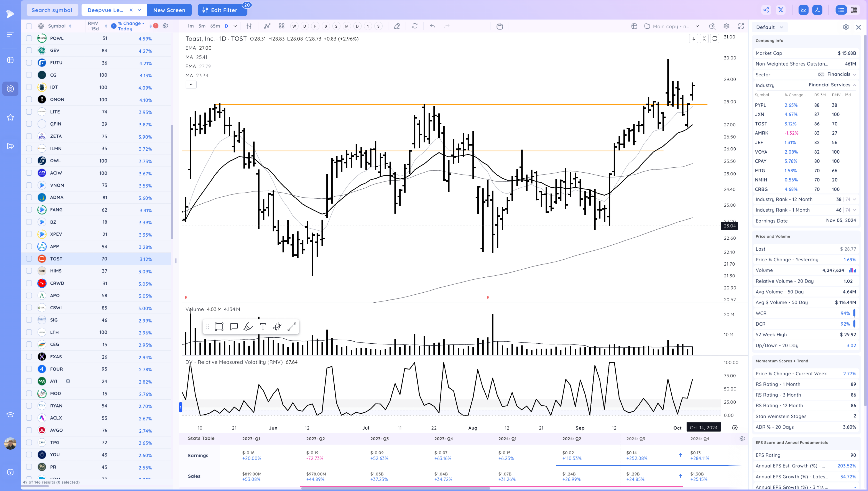Open the chart grid layout picker

(x=281, y=26)
